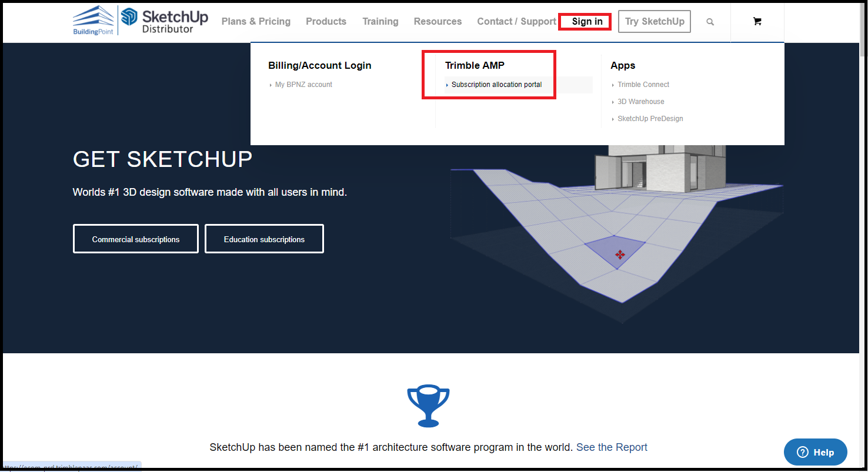Click the blue trophy icon
Screen dimensions: 868x472
tap(428, 406)
